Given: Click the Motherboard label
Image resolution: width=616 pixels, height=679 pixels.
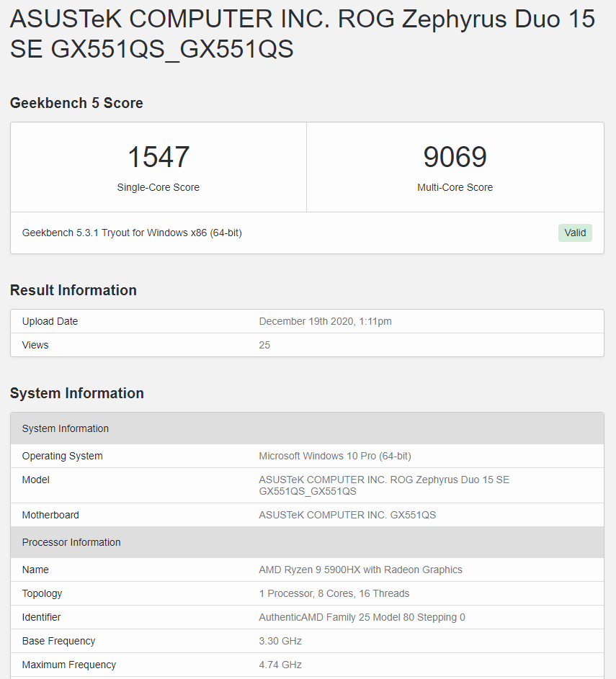Looking at the screenshot, I should pyautogui.click(x=50, y=515).
